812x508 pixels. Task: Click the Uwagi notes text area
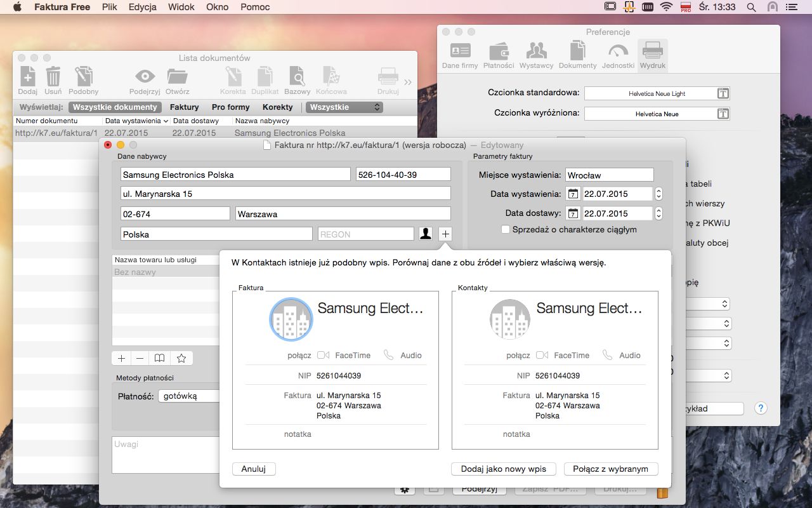pyautogui.click(x=166, y=455)
